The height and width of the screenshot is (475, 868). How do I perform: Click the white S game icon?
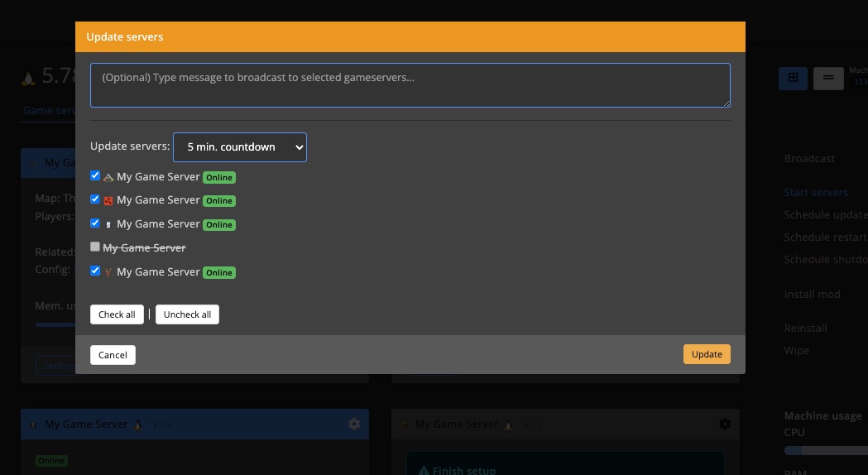tap(108, 225)
